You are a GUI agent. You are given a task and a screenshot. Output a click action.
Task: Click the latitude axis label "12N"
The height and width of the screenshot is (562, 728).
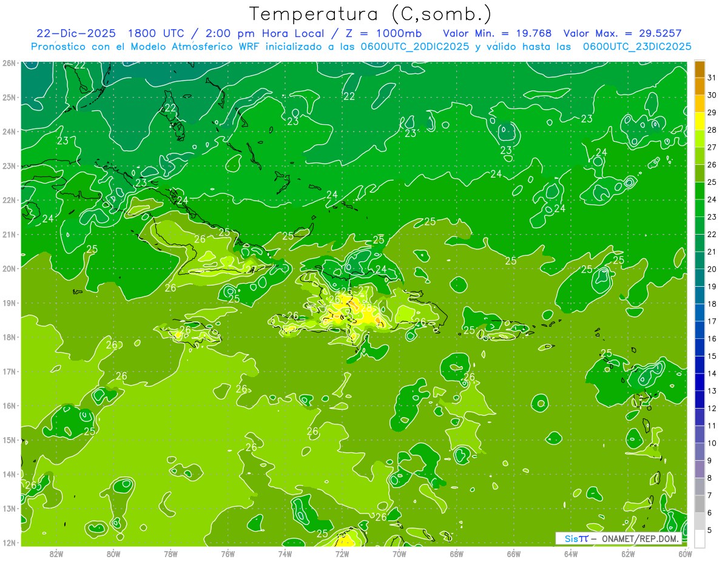[9, 543]
